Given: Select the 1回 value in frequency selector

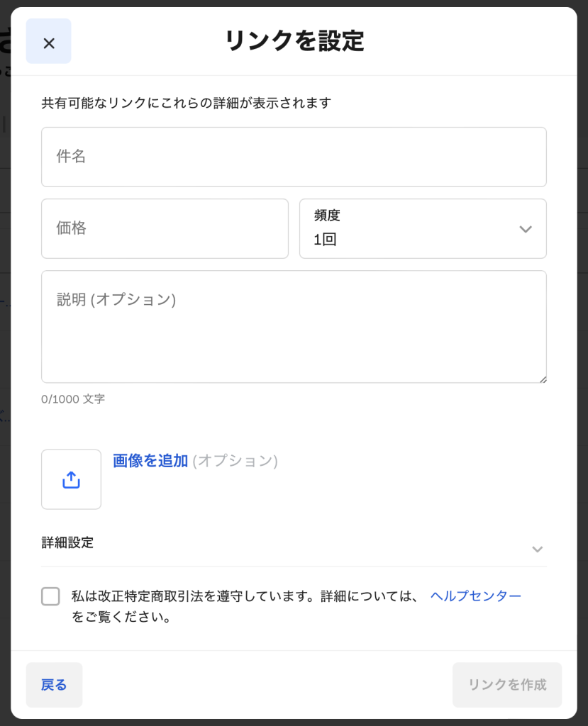Looking at the screenshot, I should (325, 240).
